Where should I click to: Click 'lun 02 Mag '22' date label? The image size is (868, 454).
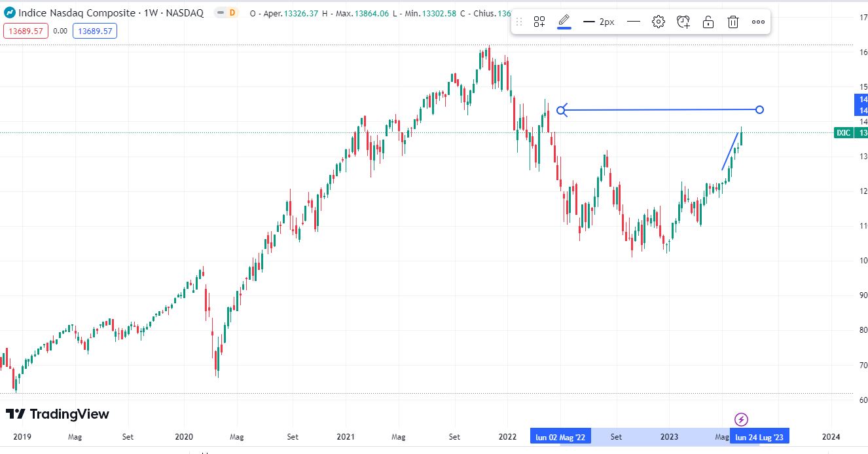560,436
